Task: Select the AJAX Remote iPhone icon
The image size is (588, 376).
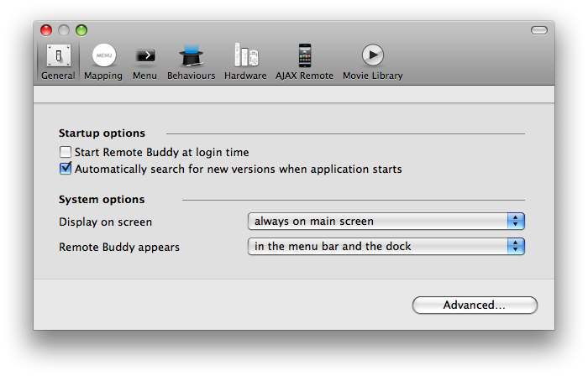Action: click(x=304, y=56)
